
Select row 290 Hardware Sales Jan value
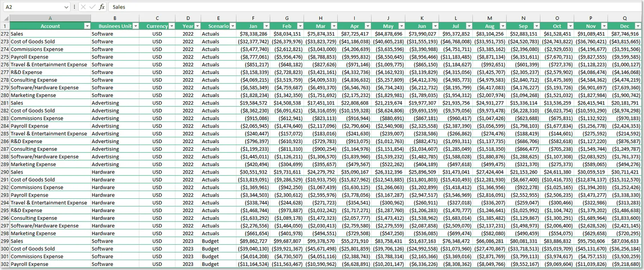(254, 172)
